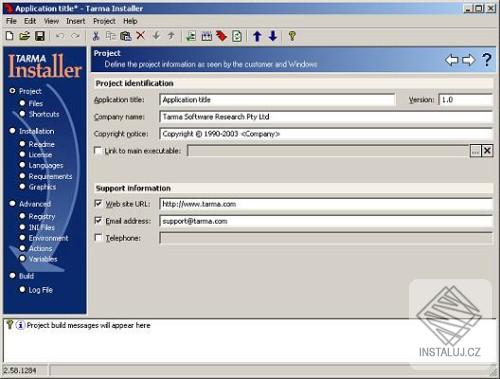Click the Open project folder icon
500x379 pixels.
coord(24,36)
